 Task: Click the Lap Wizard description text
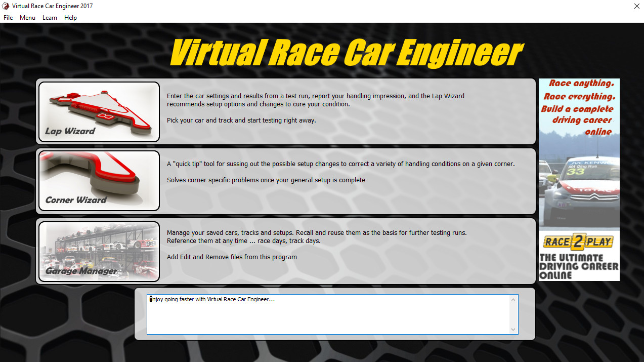click(315, 100)
